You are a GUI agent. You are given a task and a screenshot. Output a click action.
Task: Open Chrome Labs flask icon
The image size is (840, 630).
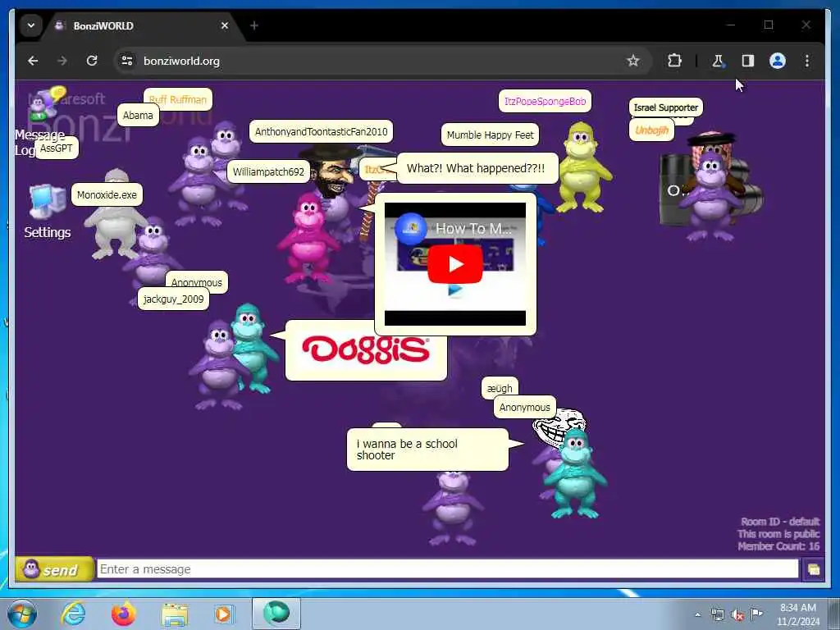click(718, 61)
